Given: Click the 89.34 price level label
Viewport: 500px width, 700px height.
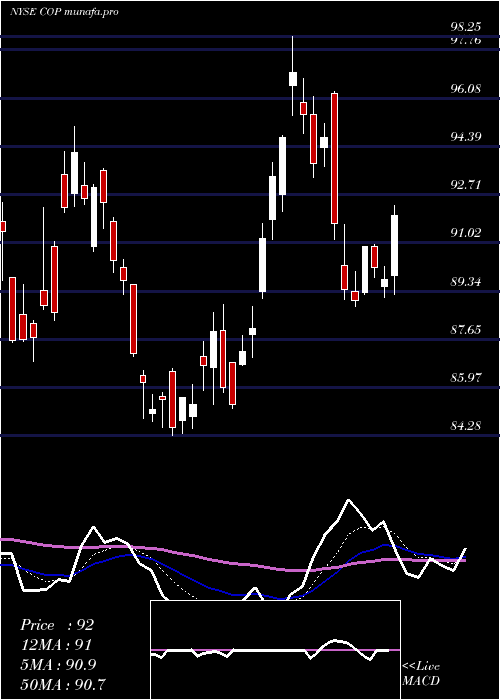Looking at the screenshot, I should click(x=466, y=282).
